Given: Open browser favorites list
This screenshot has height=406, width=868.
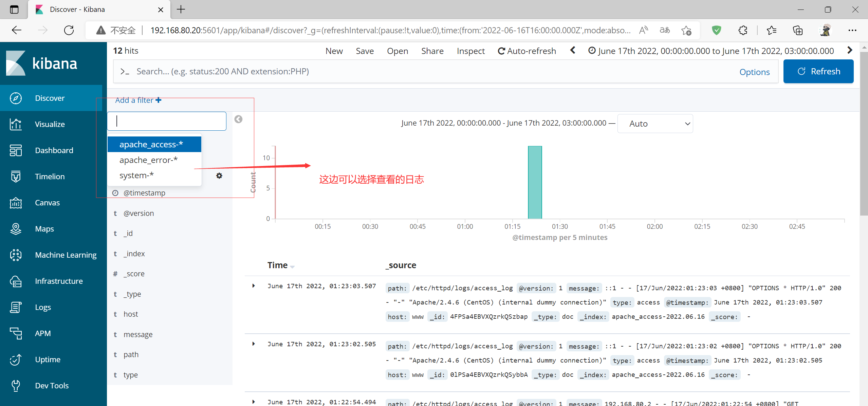Looking at the screenshot, I should (771, 30).
